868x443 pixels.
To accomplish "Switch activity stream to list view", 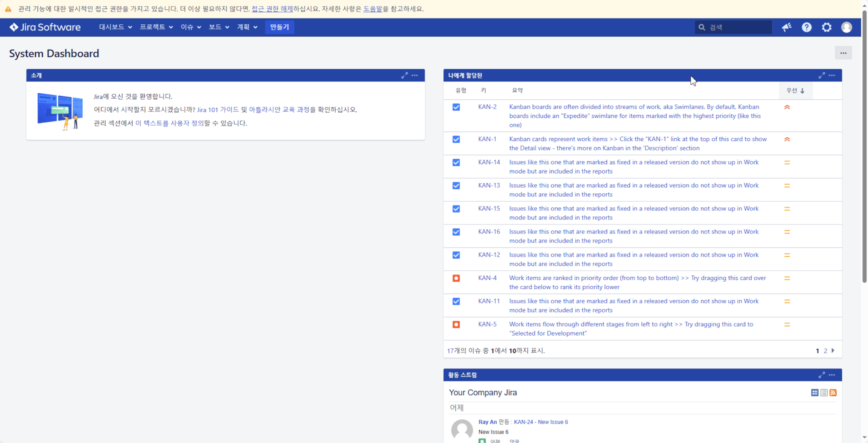I will click(823, 393).
